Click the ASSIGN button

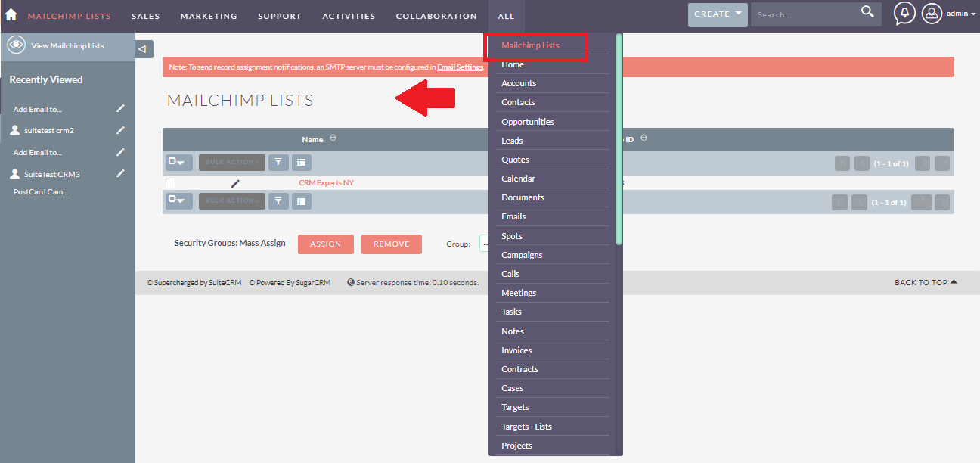coord(326,244)
